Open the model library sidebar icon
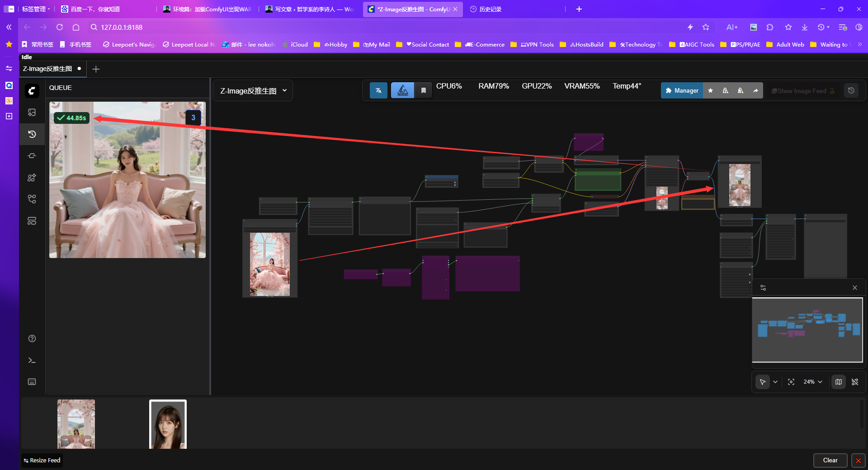 32,178
